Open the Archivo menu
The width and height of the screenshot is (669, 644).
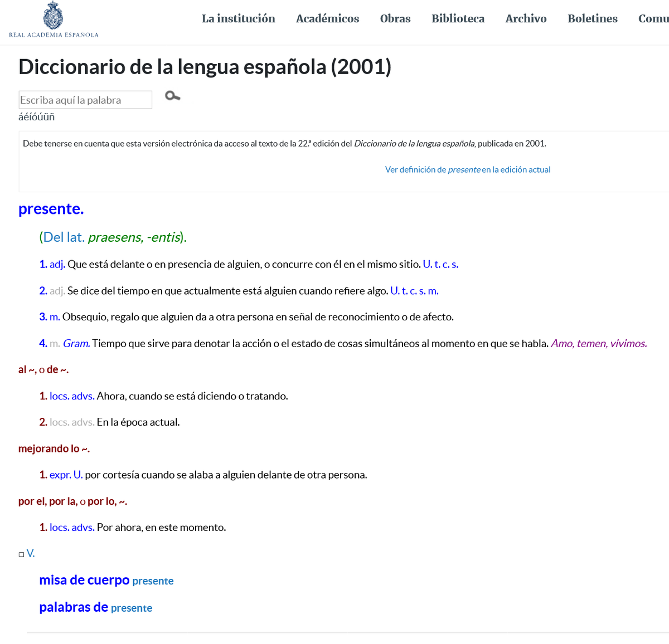(x=526, y=18)
